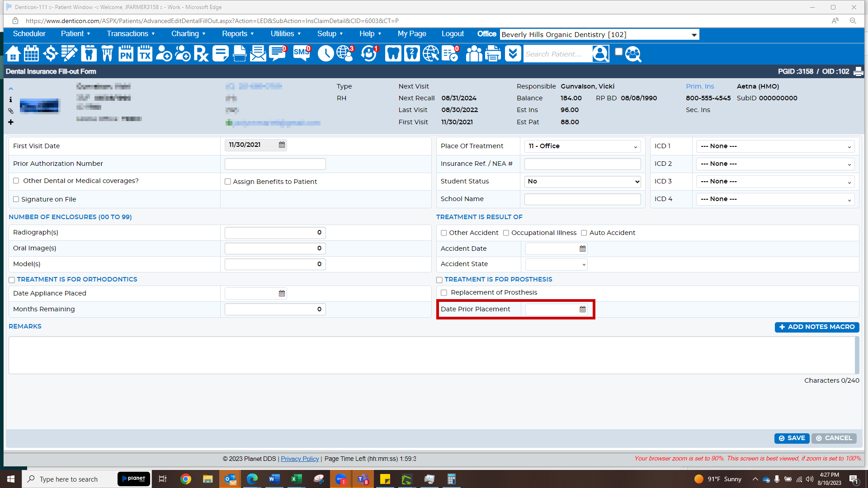Enable Signature on File checkbox
The width and height of the screenshot is (868, 488).
16,199
